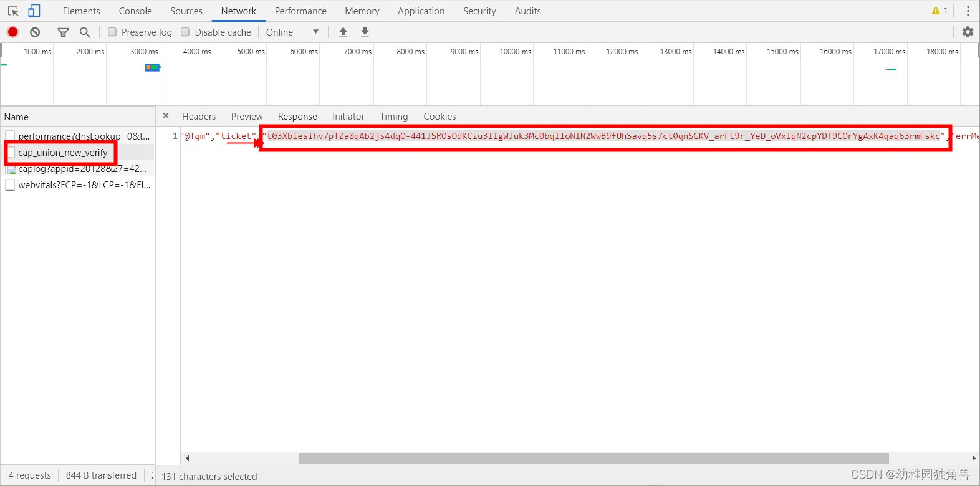Open network settings gear
The width and height of the screenshot is (980, 486).
[968, 32]
